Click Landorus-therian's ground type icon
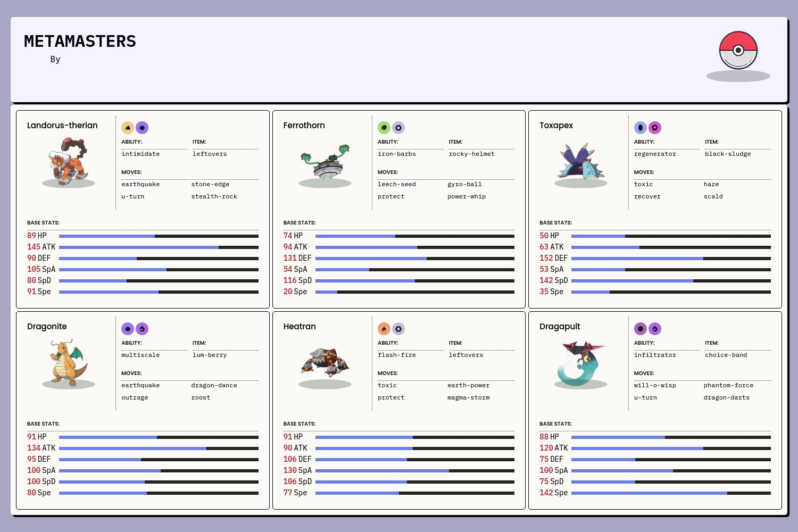Viewport: 798px width, 532px height. (128, 128)
